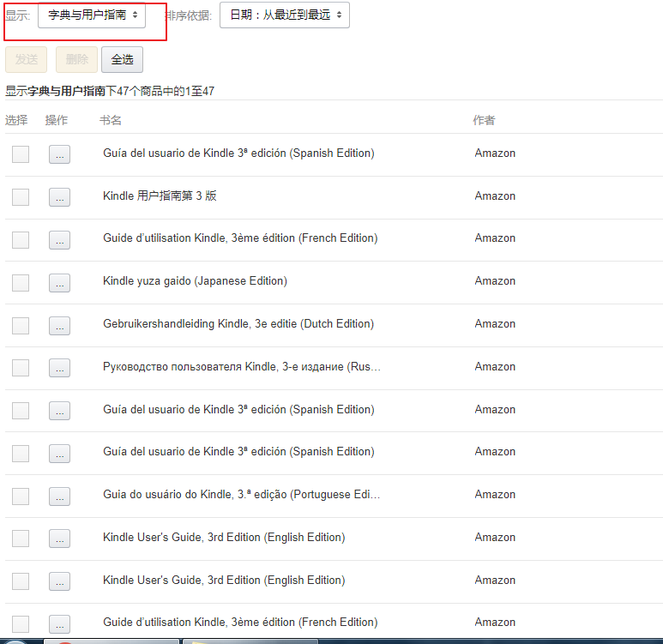
Task: Open the 显示 dropdown showing 字典与用户指南
Action: (x=92, y=15)
